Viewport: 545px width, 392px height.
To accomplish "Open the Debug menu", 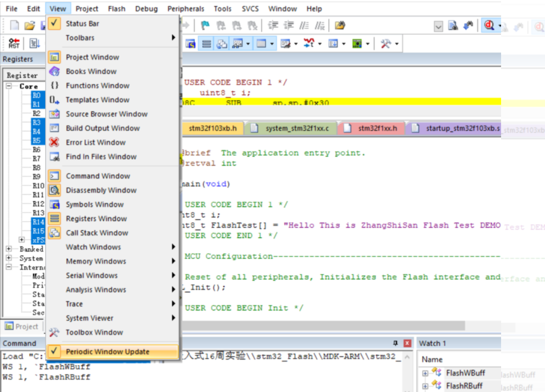I will tap(146, 9).
